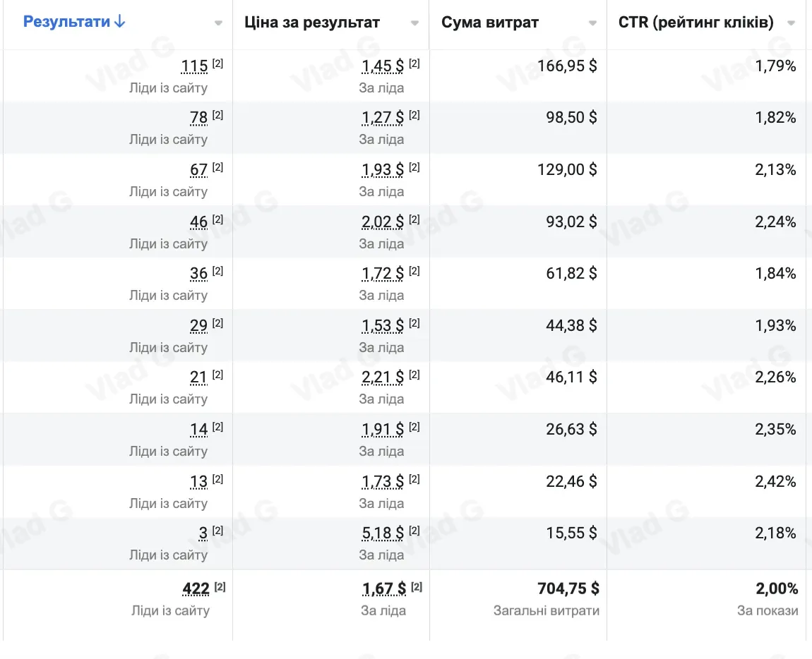Select amount spent 44,38 $
Screen dimensions: 812x659
[x=572, y=325]
